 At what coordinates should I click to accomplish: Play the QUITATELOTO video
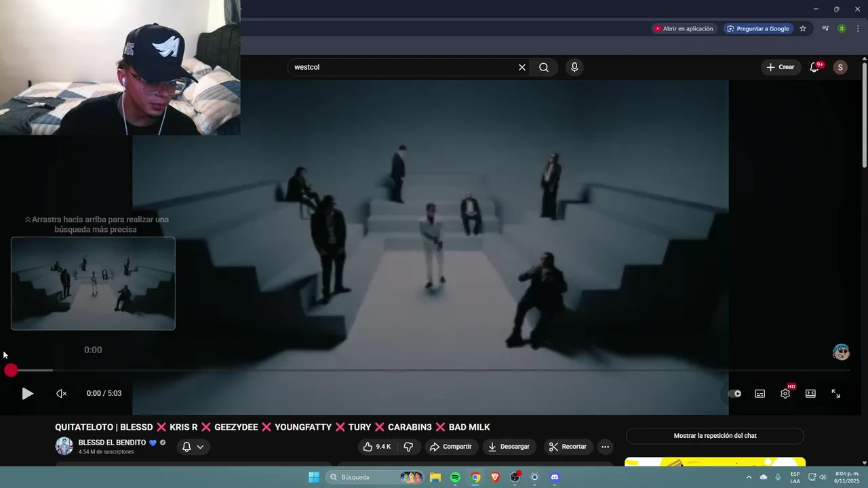pos(27,393)
